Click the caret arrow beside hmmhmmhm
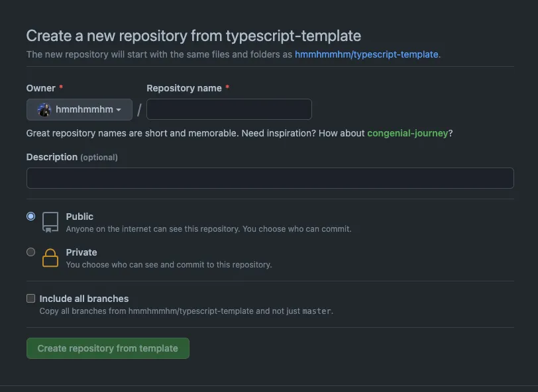Screen dimensions: 538x392 (119, 110)
